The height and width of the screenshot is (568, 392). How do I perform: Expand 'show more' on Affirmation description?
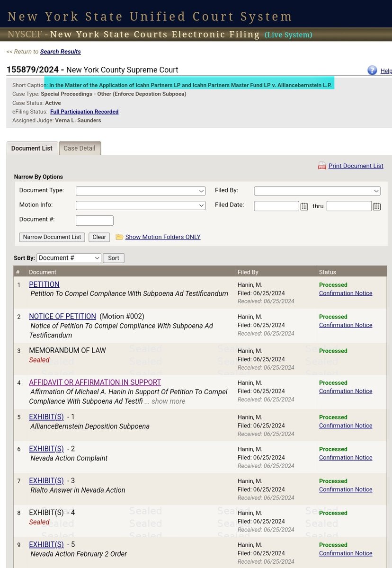point(169,401)
